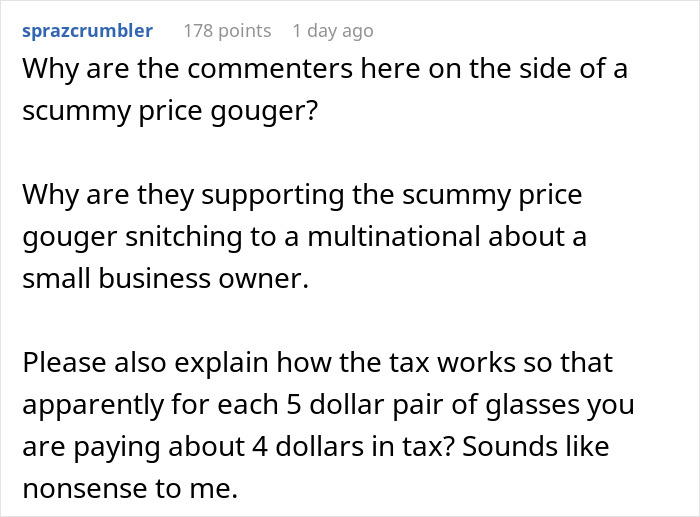Click the word 'apparently' in the third paragraph
Viewport: 700px width, 517px height.
tap(92, 406)
